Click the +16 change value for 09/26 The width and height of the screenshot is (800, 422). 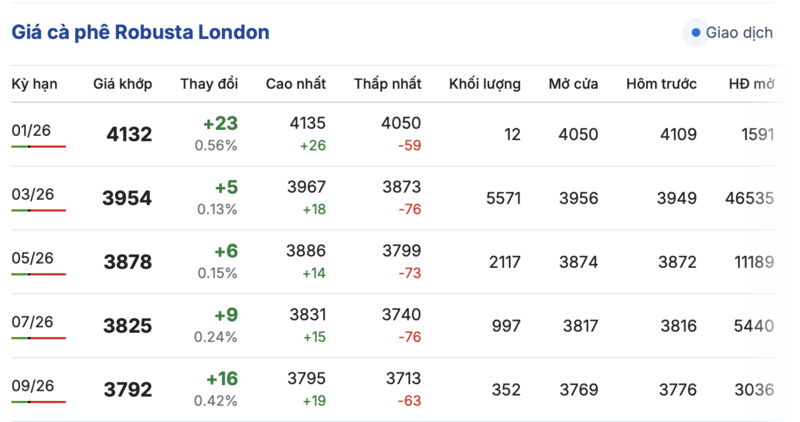221,379
